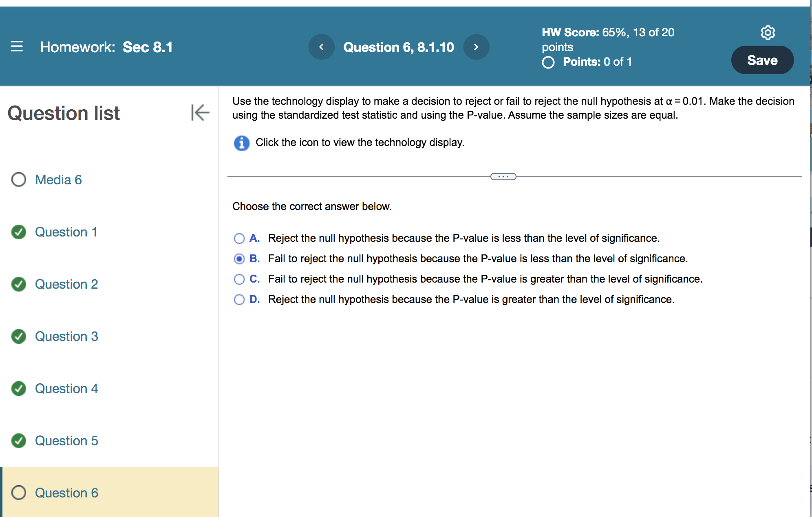
Task: Select answer choice A
Action: tap(239, 238)
